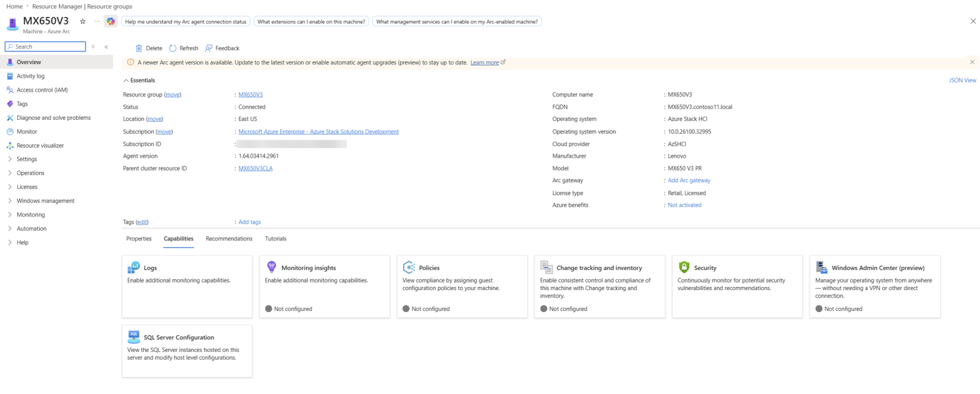This screenshot has width=980, height=394.
Task: Switch to the Recommendations tab
Action: pos(229,239)
